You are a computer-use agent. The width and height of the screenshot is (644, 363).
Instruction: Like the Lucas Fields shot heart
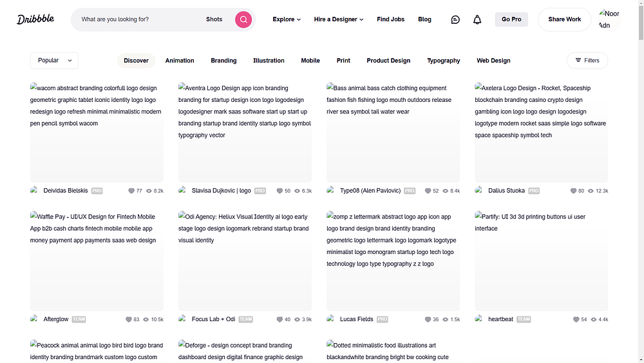tap(428, 319)
